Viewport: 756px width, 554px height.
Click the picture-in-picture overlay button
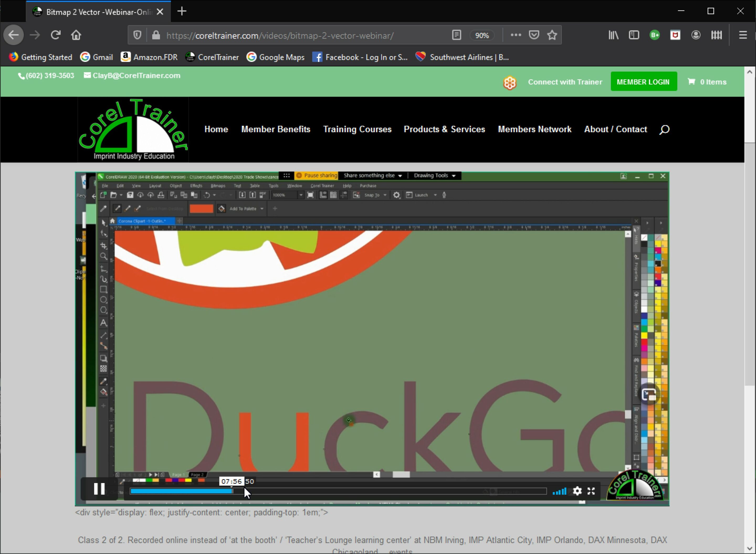tap(649, 394)
